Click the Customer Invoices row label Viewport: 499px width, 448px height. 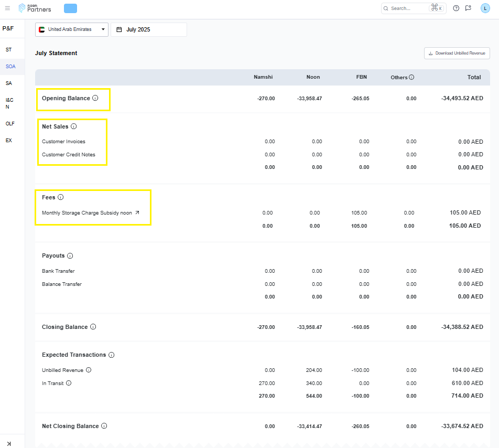click(x=63, y=141)
